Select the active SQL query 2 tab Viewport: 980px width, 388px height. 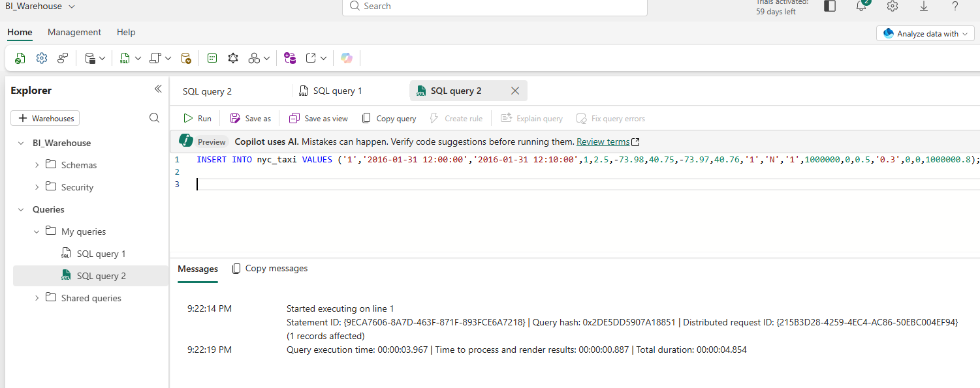[456, 91]
